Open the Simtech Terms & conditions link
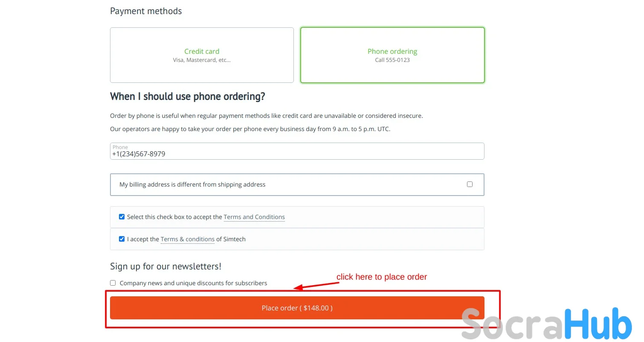The image size is (644, 342). tap(187, 239)
